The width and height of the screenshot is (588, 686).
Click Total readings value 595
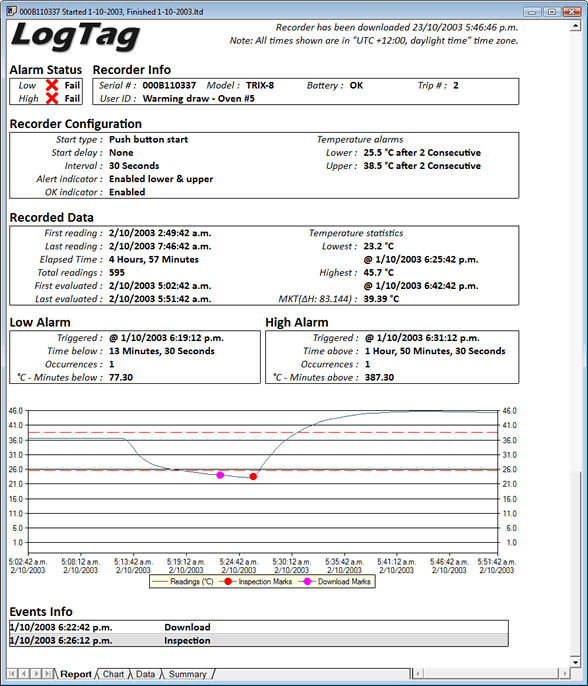pyautogui.click(x=117, y=273)
